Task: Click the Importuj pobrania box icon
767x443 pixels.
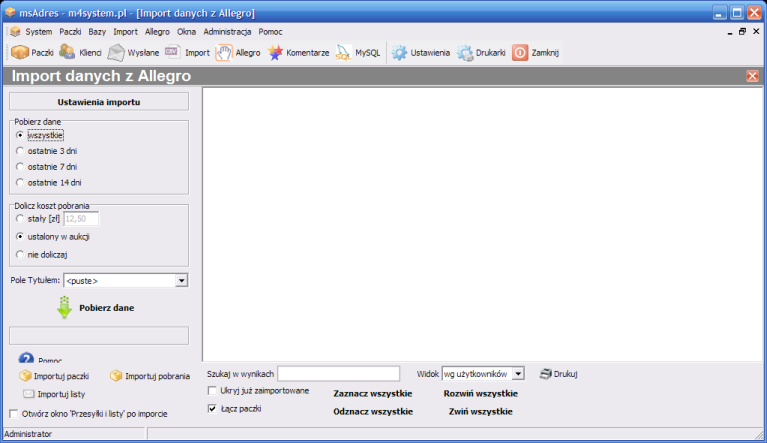Action: pos(116,376)
